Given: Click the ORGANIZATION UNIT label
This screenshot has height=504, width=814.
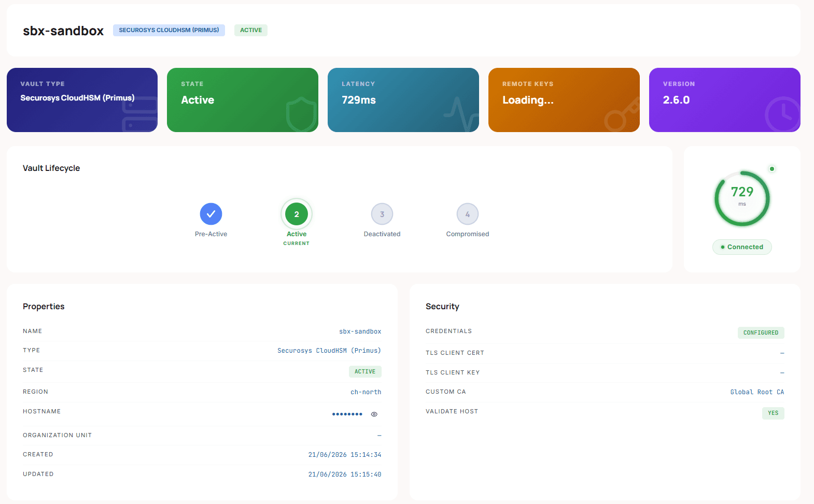Looking at the screenshot, I should (58, 436).
